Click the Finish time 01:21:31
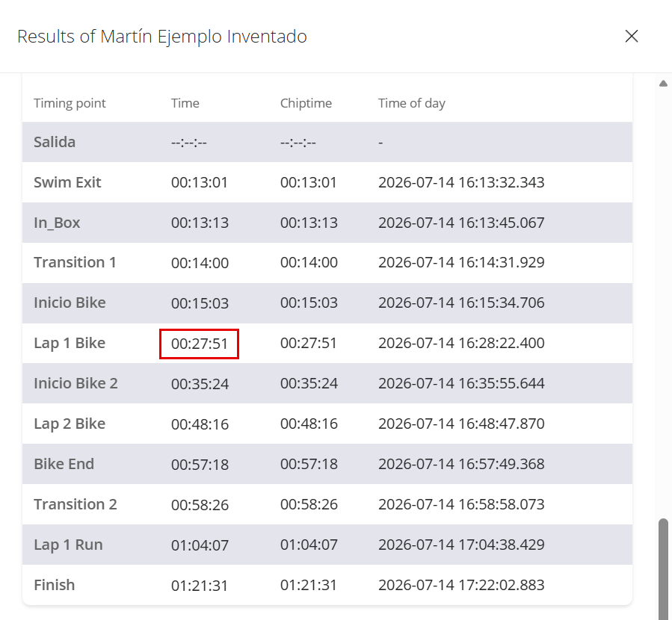 pos(200,586)
